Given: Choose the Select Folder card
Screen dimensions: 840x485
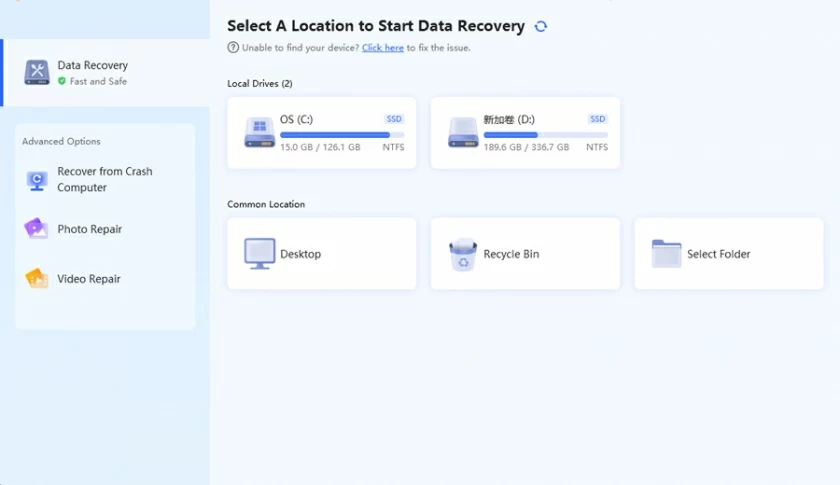Looking at the screenshot, I should [729, 253].
